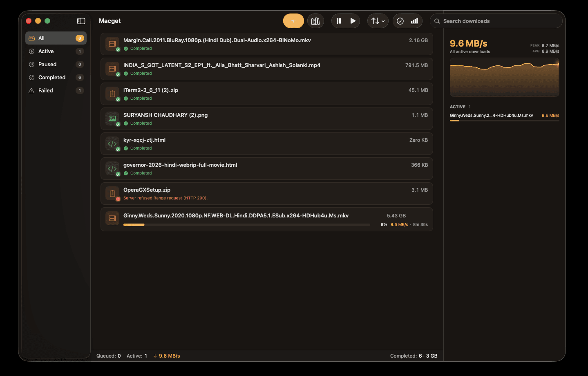Click the code icon for kyr-xqcj-ztj.html

point(112,143)
